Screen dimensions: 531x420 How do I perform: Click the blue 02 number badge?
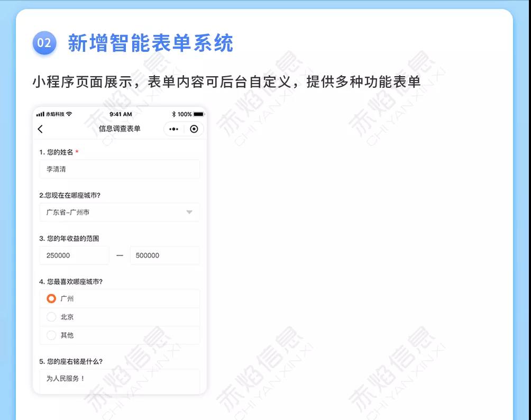click(44, 43)
